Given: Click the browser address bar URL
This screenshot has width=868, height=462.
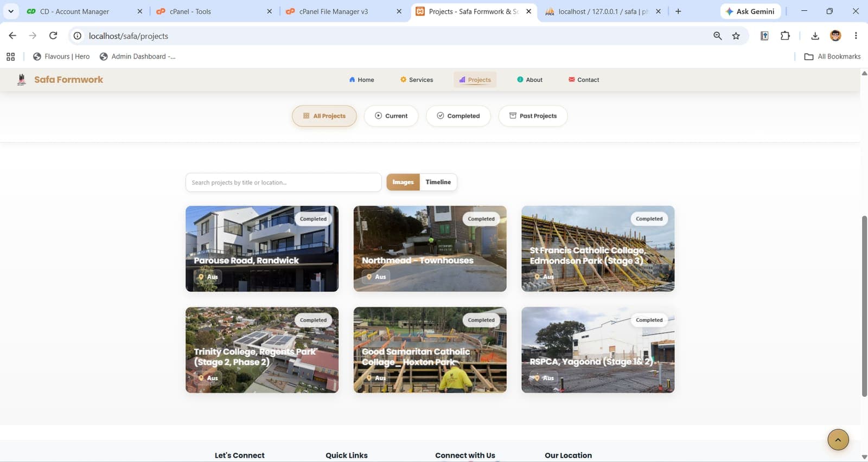Looking at the screenshot, I should pos(129,36).
